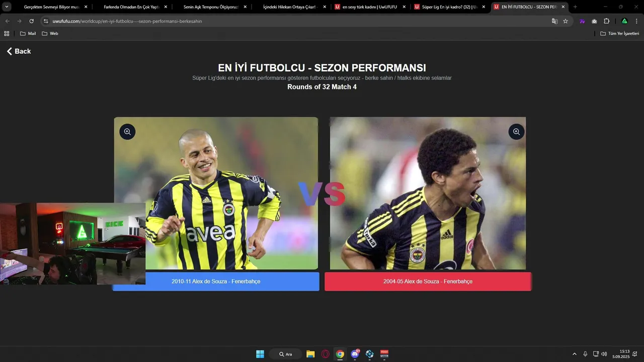Image resolution: width=644 pixels, height=362 pixels.
Task: Open the taskbar app beside Discord
Action: point(370,354)
